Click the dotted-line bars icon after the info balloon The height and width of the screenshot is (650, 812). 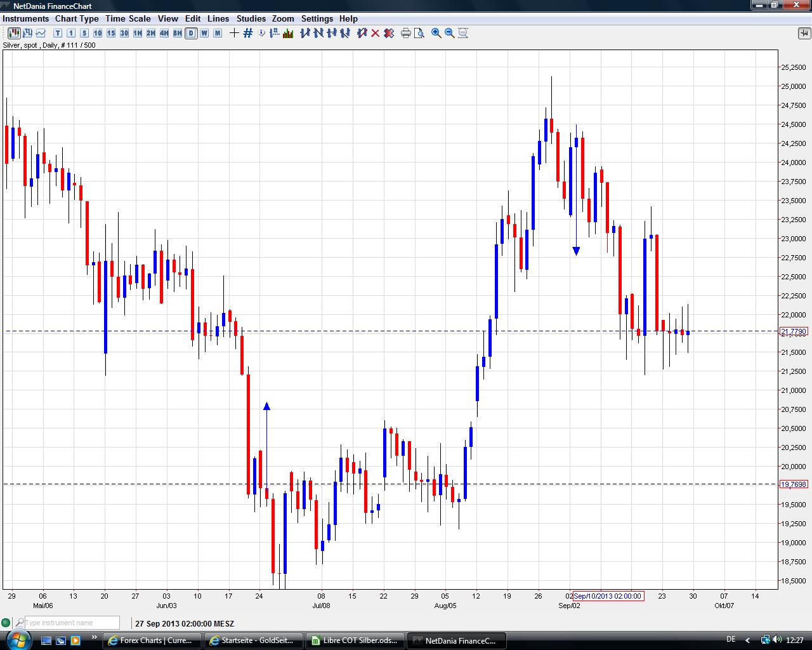coord(275,33)
